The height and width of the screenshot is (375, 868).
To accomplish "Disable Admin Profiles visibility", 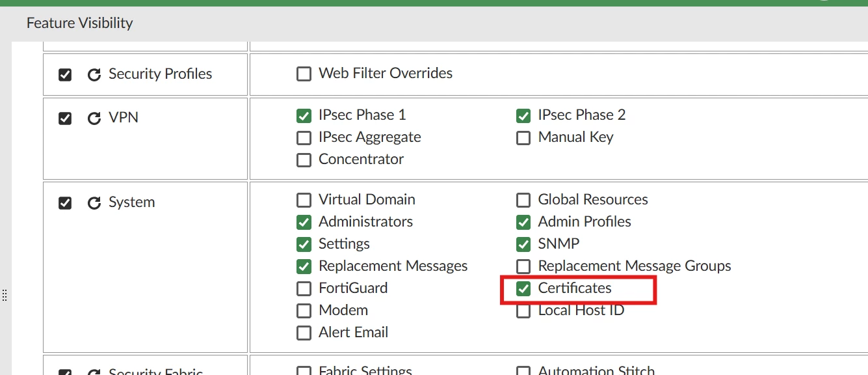I will click(523, 222).
